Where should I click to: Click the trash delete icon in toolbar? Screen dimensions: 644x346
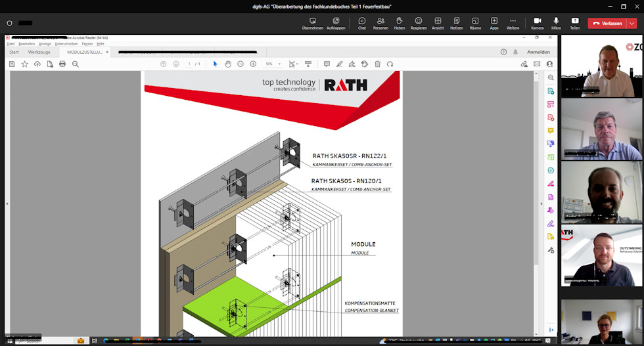click(x=377, y=64)
